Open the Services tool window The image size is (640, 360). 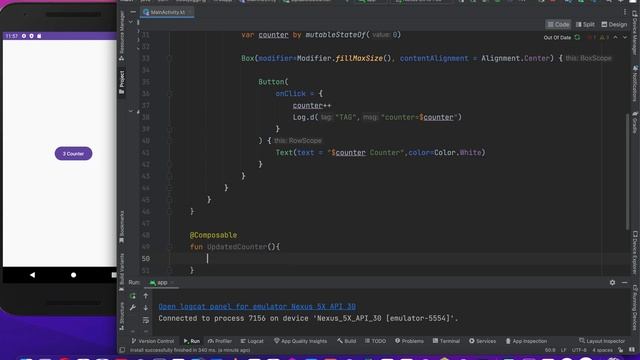tap(482, 341)
